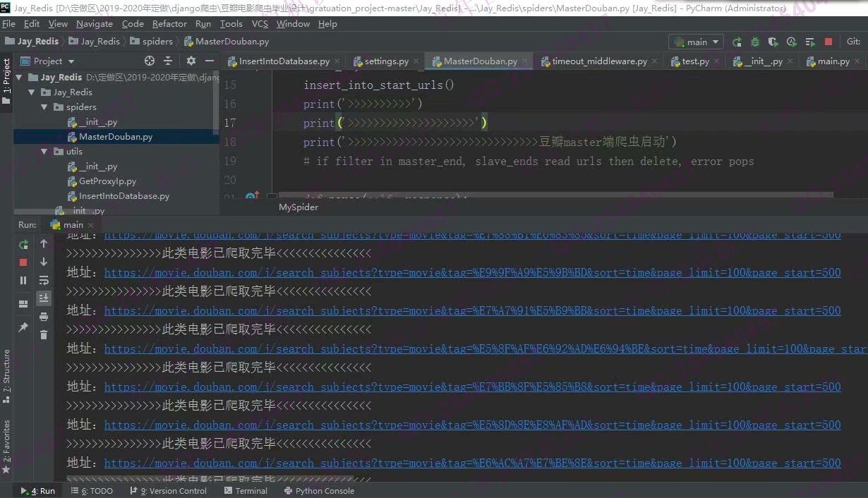Select InsertIntoDatabase.py in project tree
Screen dimensions: 868x498
click(124, 196)
